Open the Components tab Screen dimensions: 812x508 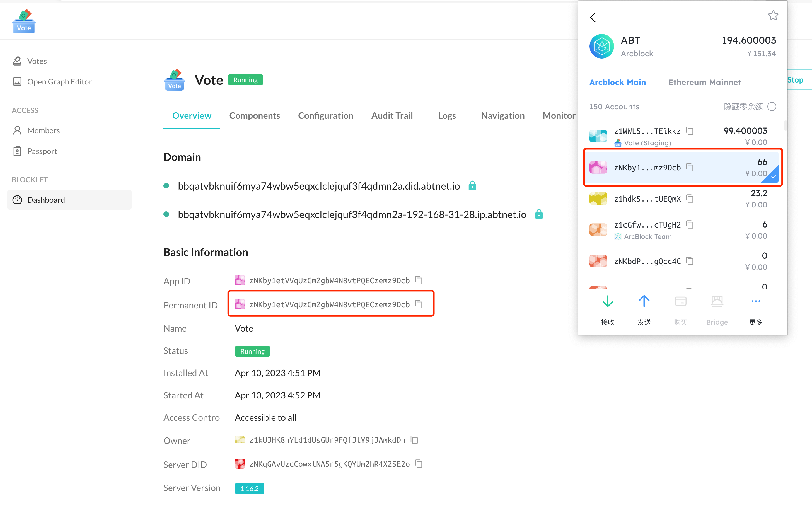click(254, 116)
